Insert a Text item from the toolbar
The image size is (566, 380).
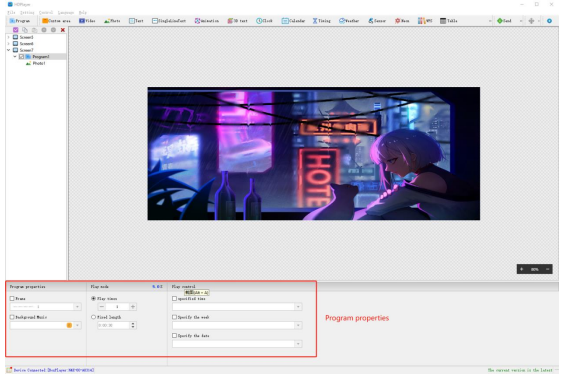coord(136,21)
